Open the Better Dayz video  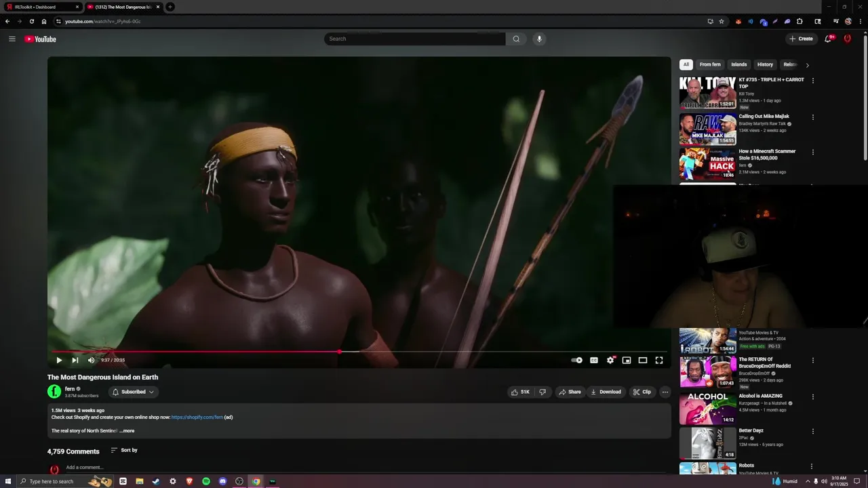(x=708, y=443)
